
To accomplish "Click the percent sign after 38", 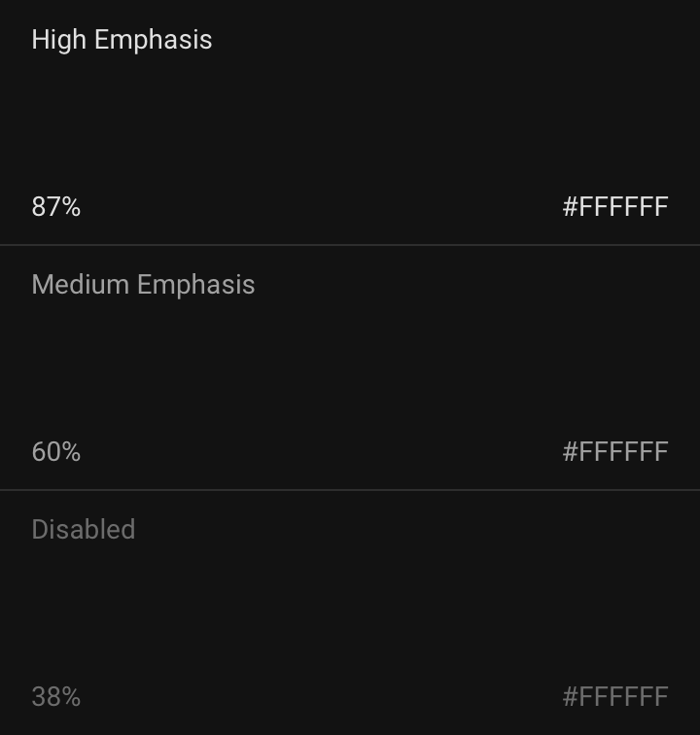I will pos(70,697).
